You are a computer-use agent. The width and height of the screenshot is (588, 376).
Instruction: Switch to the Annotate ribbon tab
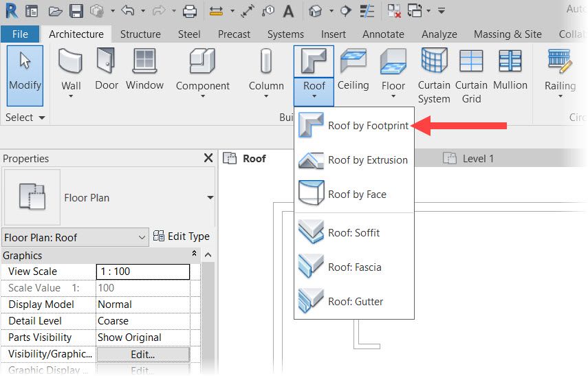click(383, 34)
